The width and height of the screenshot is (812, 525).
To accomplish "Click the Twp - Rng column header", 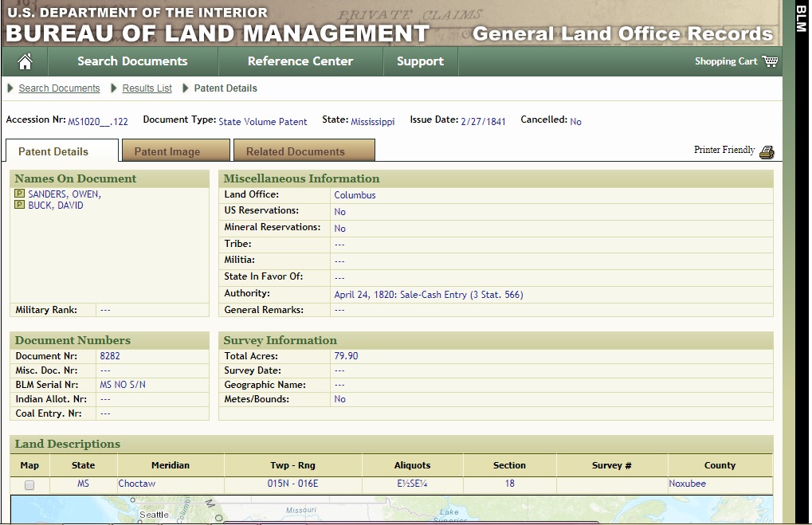I will tap(292, 465).
